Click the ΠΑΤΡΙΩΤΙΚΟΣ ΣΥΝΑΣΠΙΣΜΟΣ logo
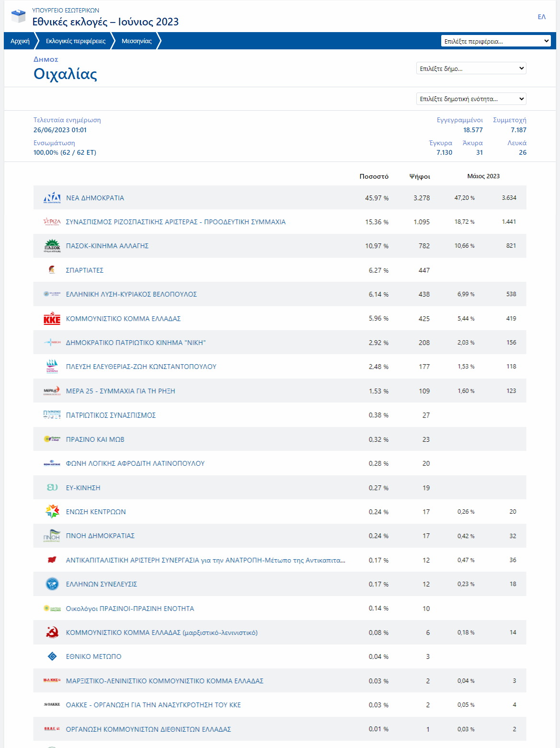 pos(52,415)
